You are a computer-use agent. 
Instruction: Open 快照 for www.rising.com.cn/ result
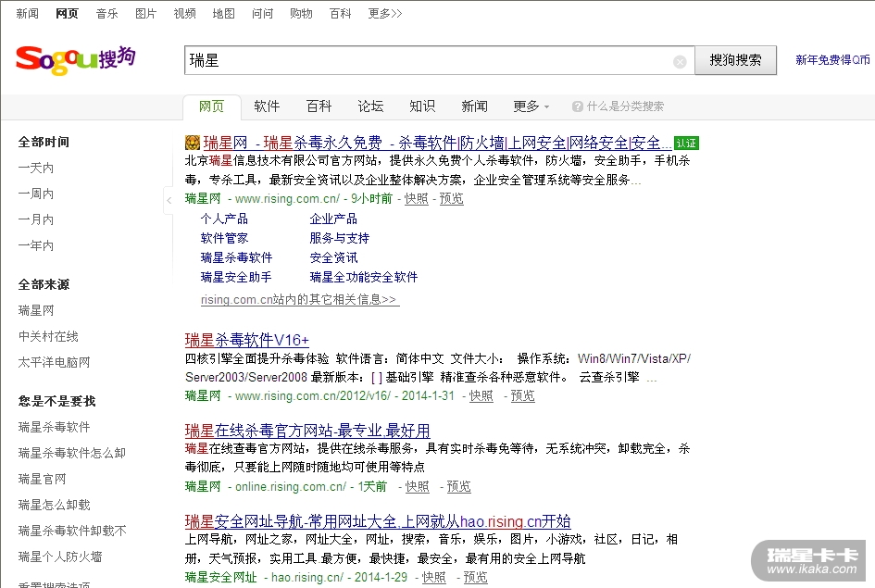point(417,198)
